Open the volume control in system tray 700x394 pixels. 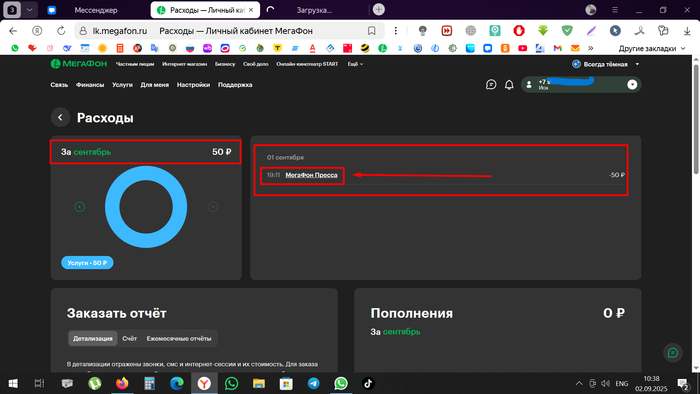(605, 383)
